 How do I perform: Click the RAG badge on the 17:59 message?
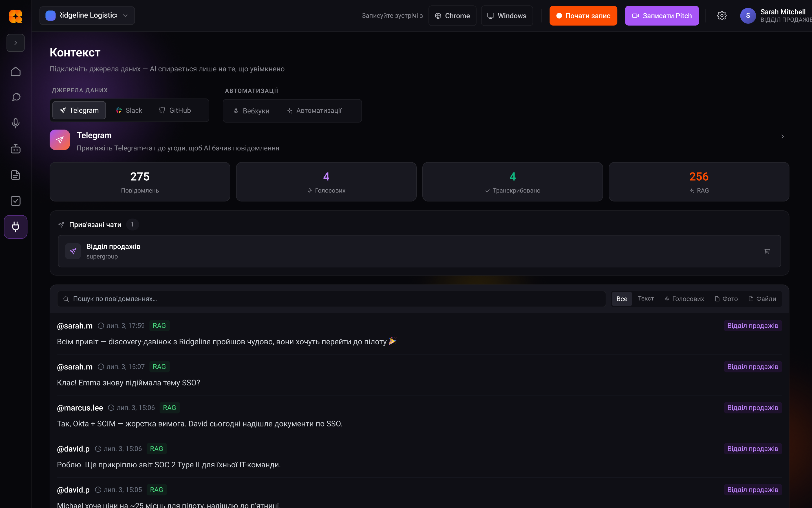click(x=159, y=326)
